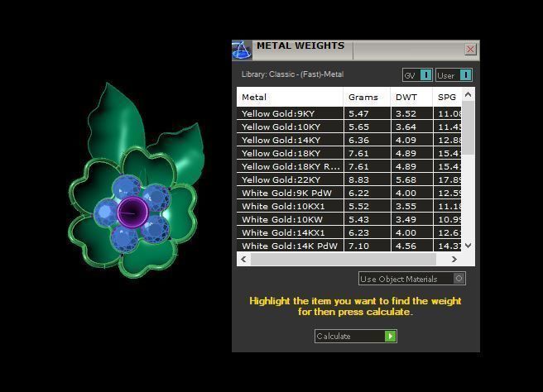Screen dimensions: 543x392
Task: Toggle the GV library switch
Action: tap(417, 75)
